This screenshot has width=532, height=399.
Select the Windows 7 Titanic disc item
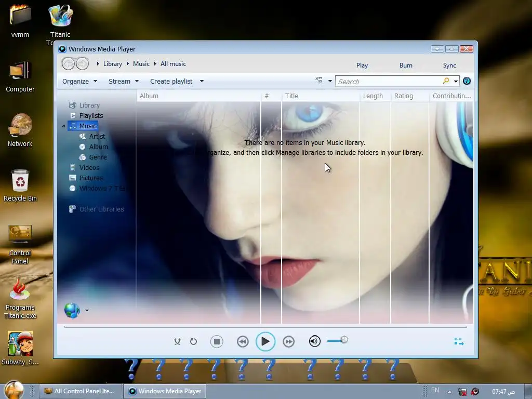coord(98,188)
